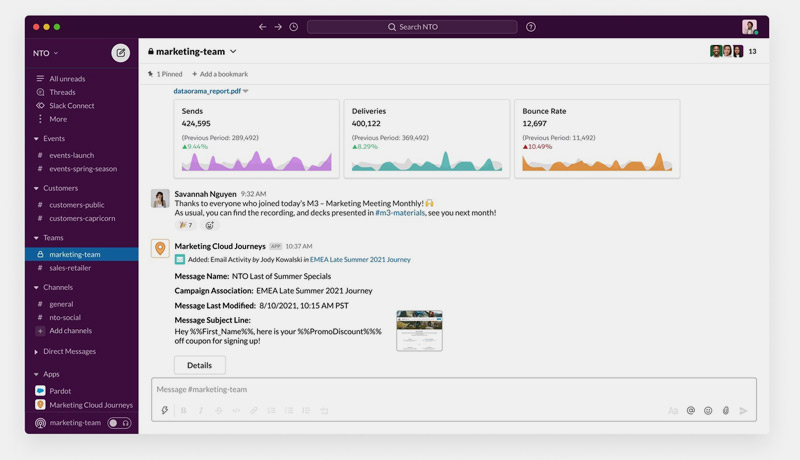Toggle the party emoji reaction with count 7

185,226
